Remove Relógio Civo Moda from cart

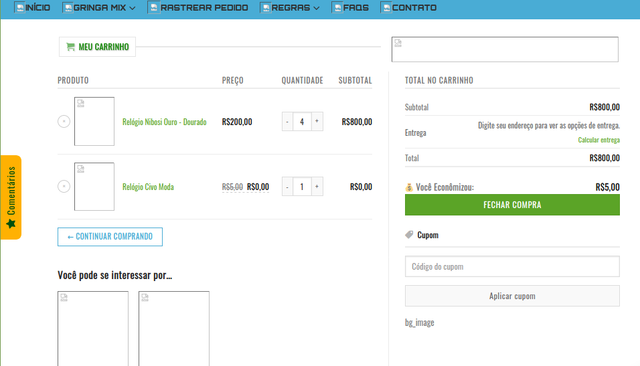[x=64, y=186]
